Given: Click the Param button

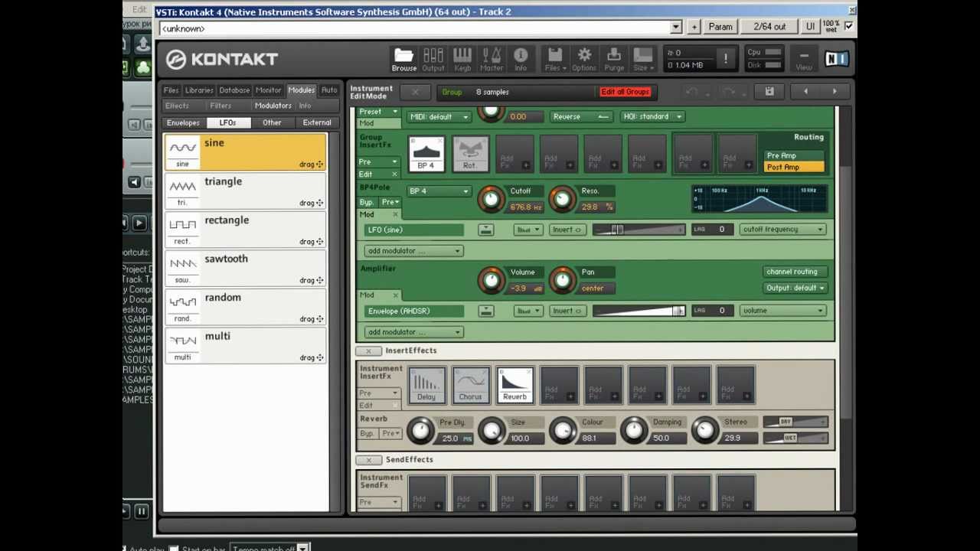Looking at the screenshot, I should tap(720, 27).
